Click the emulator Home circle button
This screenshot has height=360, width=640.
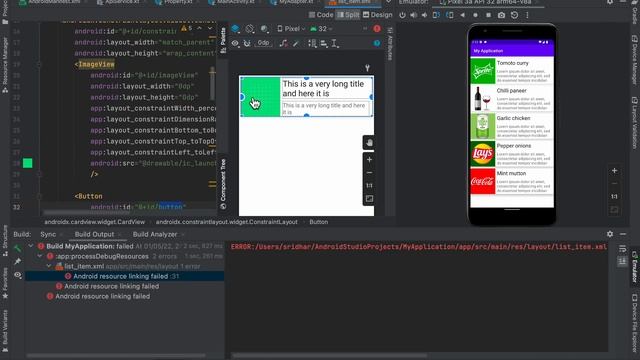pyautogui.click(x=476, y=15)
